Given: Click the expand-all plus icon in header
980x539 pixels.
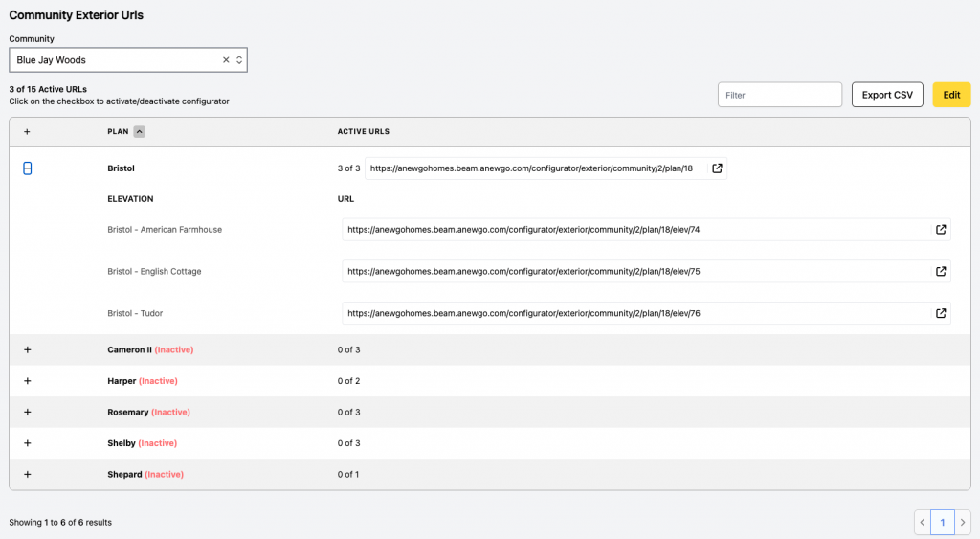Looking at the screenshot, I should (x=27, y=132).
